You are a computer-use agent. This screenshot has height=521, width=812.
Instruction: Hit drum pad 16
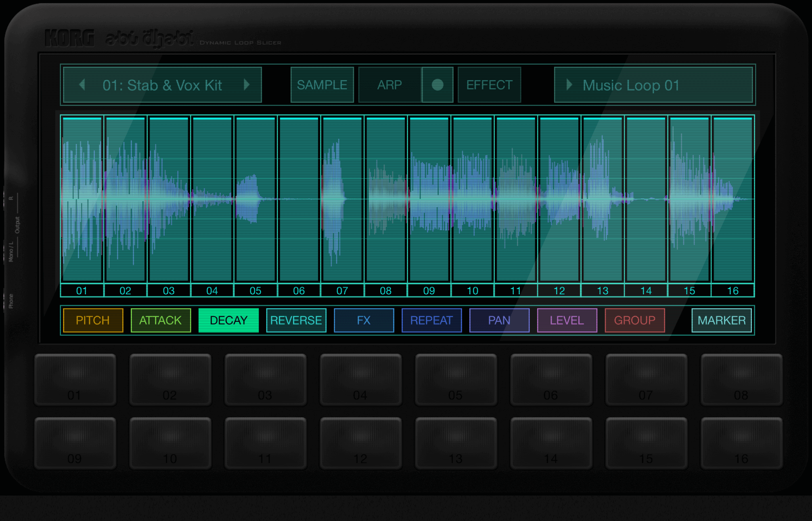(741, 443)
